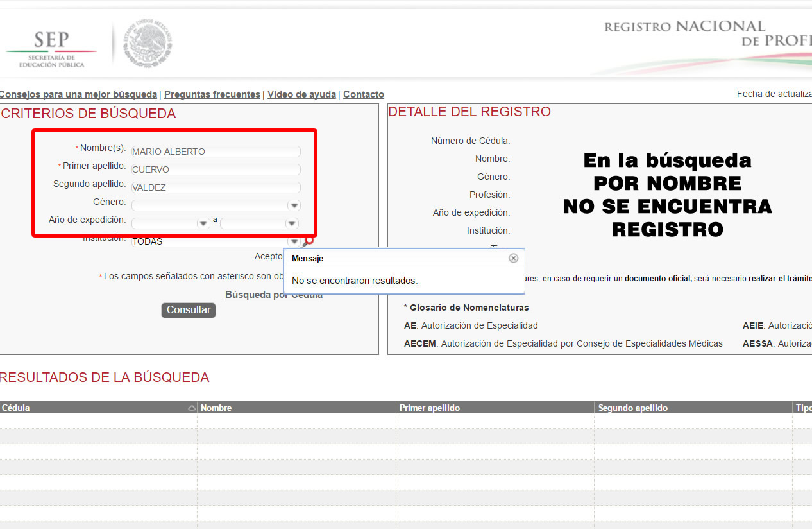
Task: Sort results by Cédula column header
Action: 98,408
